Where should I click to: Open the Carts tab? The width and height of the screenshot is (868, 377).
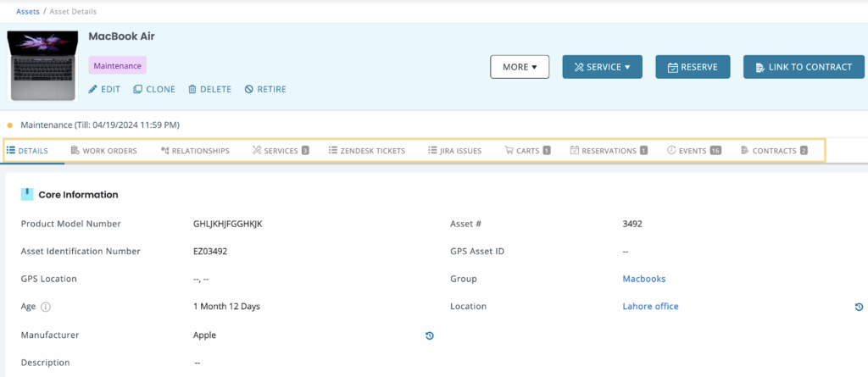pos(527,151)
